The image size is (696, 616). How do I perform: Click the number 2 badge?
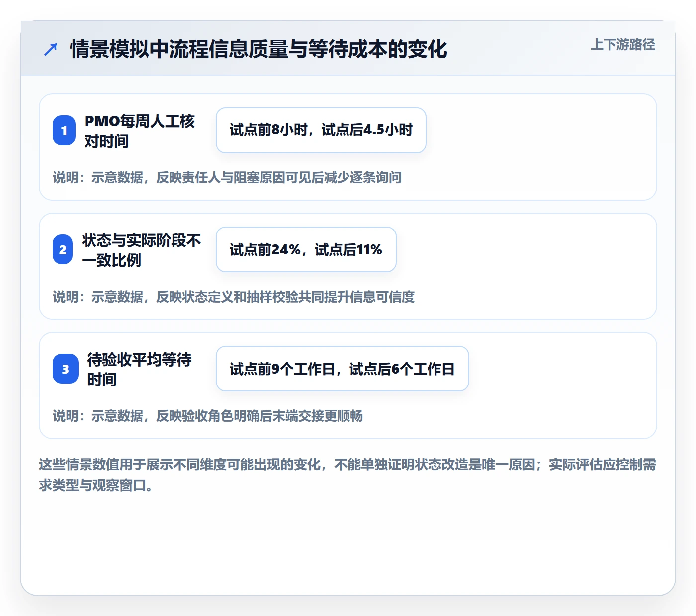tap(63, 249)
